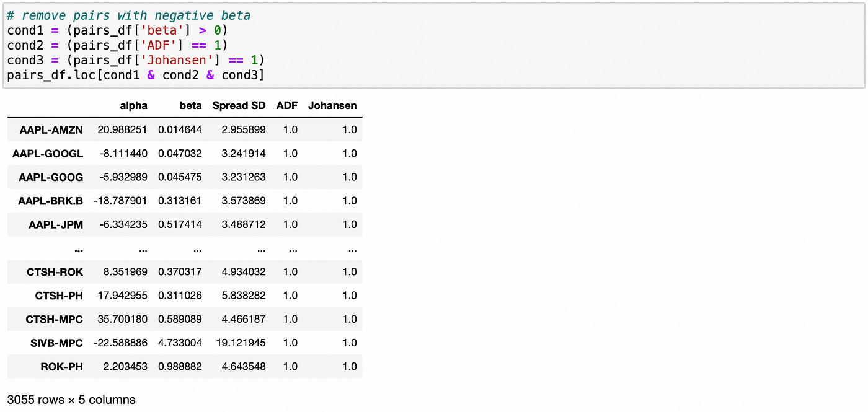868x412 pixels.
Task: Click Spread SD value 3.573869
Action: click(x=244, y=201)
